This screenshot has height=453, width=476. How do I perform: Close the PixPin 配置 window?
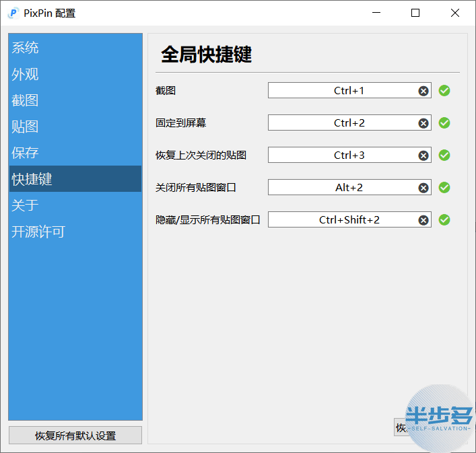455,13
